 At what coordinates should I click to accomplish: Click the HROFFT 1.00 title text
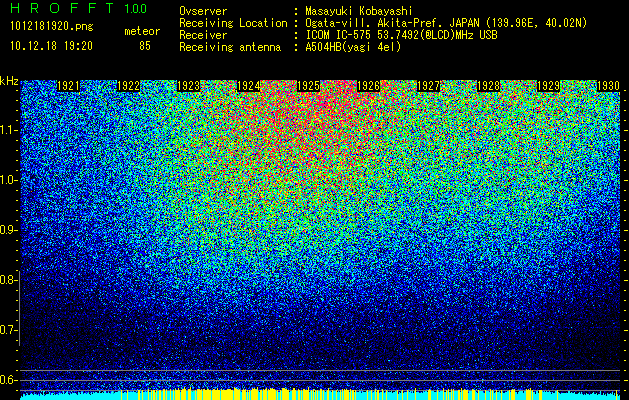coord(79,8)
